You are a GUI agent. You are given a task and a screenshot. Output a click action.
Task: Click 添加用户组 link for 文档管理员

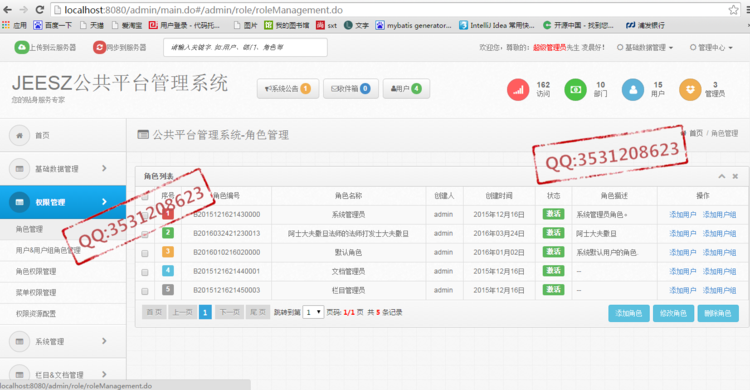[719, 271]
